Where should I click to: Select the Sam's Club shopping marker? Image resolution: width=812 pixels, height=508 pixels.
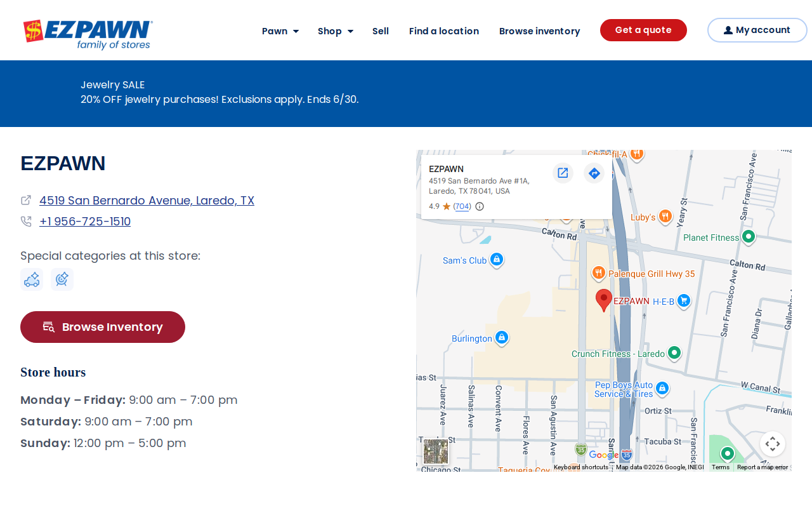497,260
